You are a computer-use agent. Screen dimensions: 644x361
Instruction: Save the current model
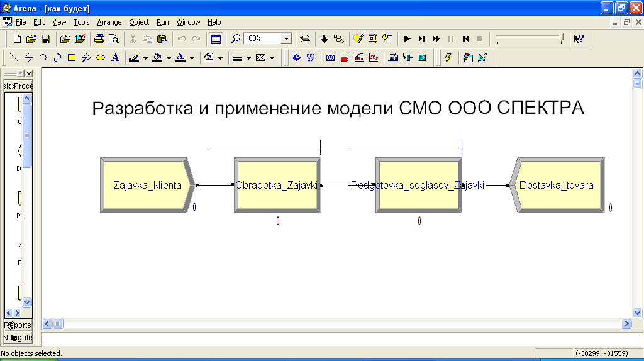point(46,38)
